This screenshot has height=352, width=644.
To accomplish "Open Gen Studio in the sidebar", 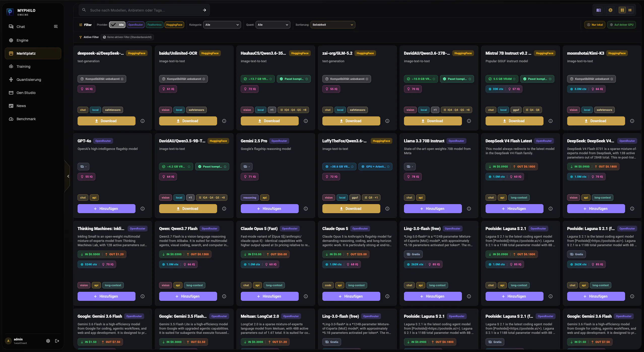I will click(33, 93).
